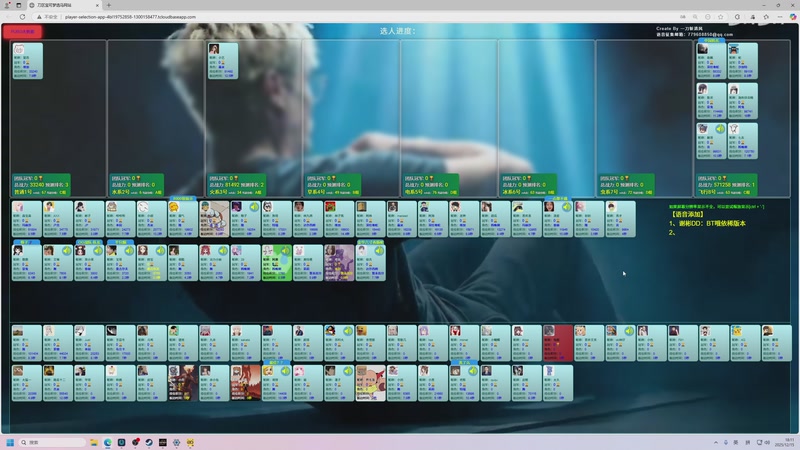Play the speaker icon on the green-highlighted card
Viewport: 800px width, 450px height.
(x=285, y=251)
